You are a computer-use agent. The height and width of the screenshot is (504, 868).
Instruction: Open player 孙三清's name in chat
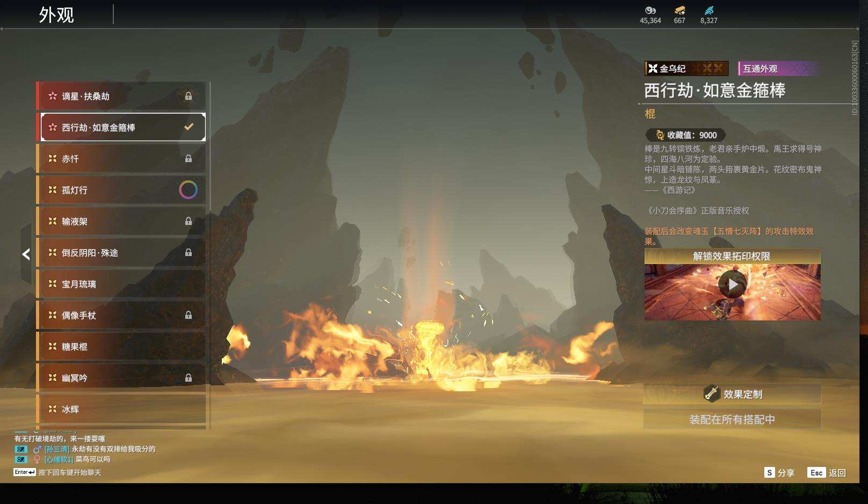[x=57, y=449]
